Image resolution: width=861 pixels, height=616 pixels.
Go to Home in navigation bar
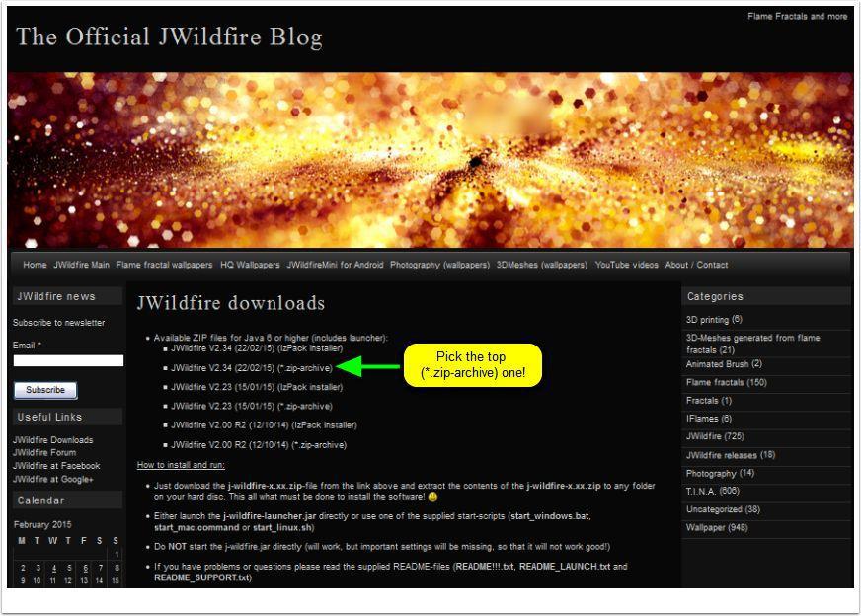point(35,265)
